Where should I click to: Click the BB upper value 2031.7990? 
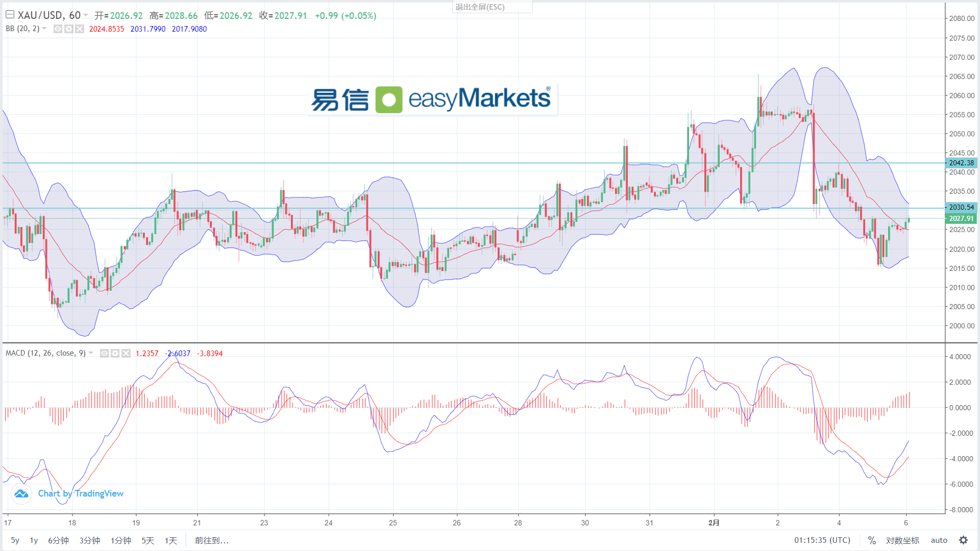click(148, 29)
